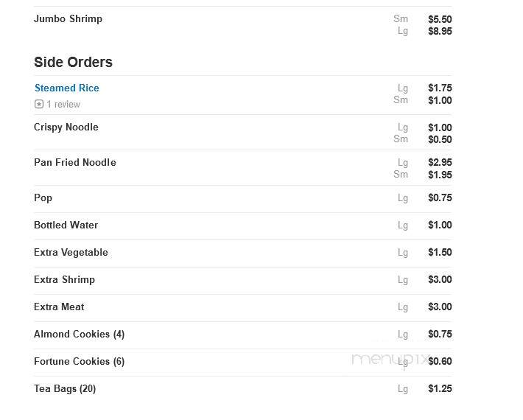Select the Crispy Noodle item
Screen dimensions: 523x420
[x=66, y=127]
